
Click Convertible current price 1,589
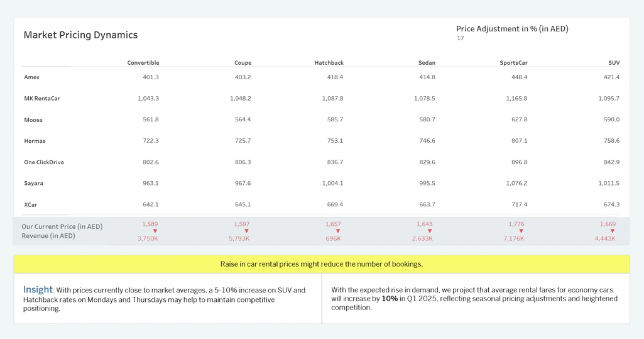(x=150, y=224)
